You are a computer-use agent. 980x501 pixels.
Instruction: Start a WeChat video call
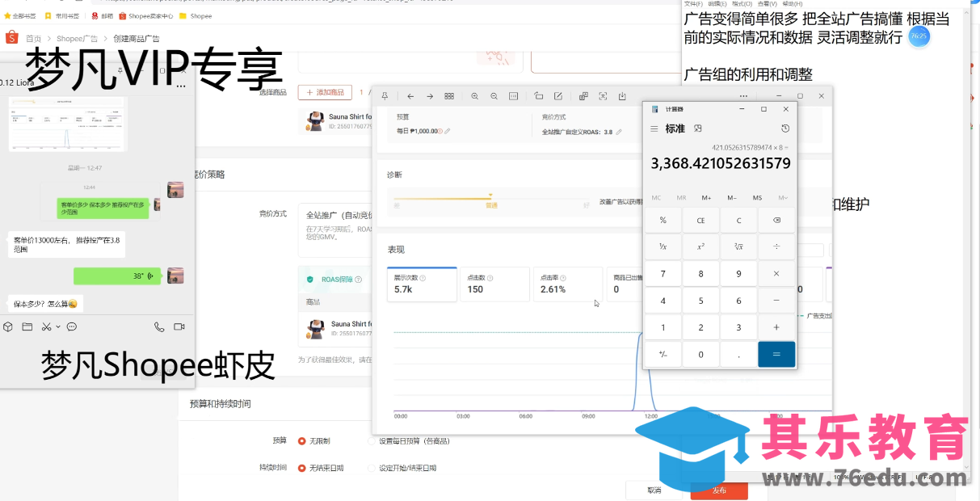click(x=179, y=326)
